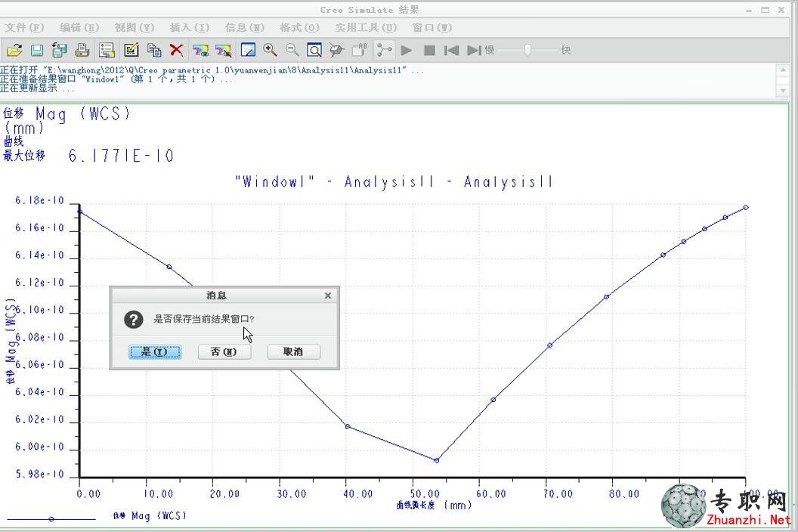Viewport: 798px width, 532px height.
Task: Click the legend line marker sample
Action: tap(51, 518)
